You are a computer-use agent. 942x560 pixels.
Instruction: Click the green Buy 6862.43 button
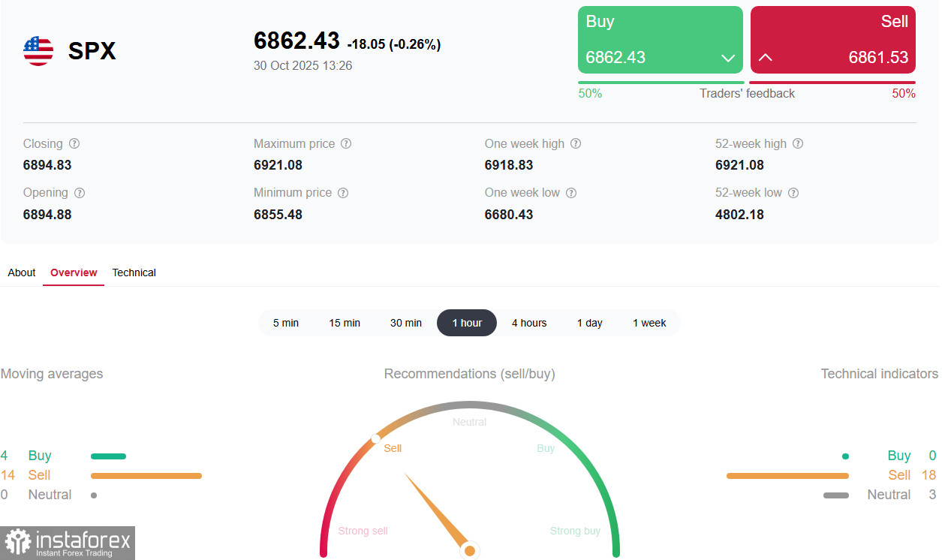click(661, 40)
